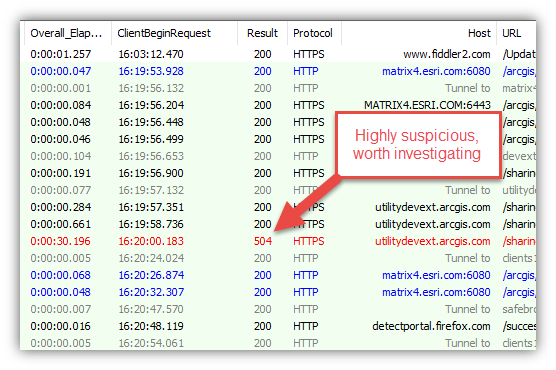Screen dimensions: 556x370
Task: Click the Protocol column header
Action: pyautogui.click(x=314, y=33)
